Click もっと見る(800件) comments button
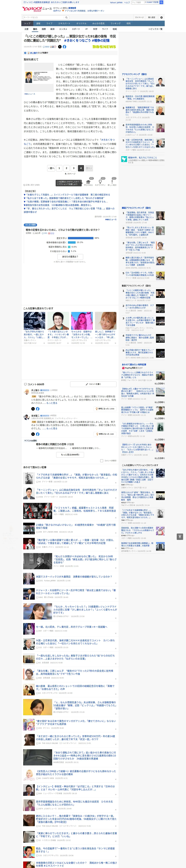Image resolution: width=186 pixels, height=868 pixels. [70, 455]
